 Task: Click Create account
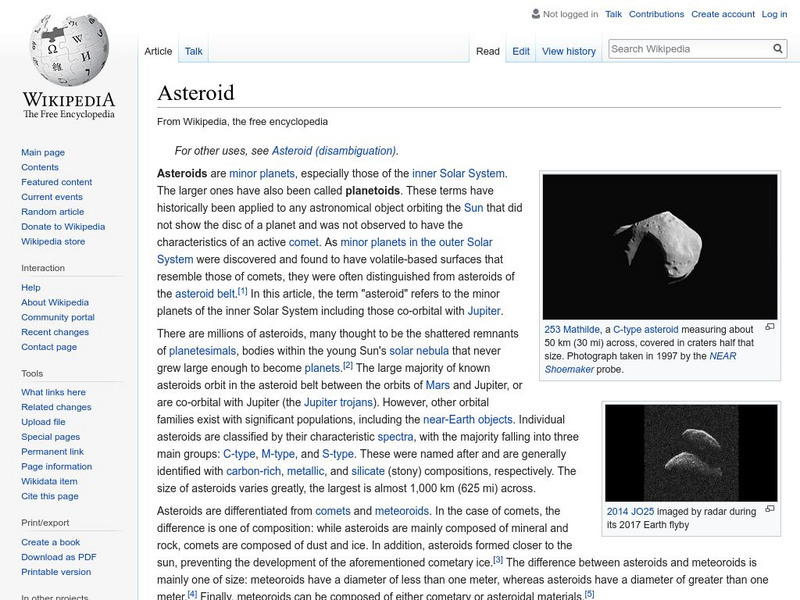722,14
